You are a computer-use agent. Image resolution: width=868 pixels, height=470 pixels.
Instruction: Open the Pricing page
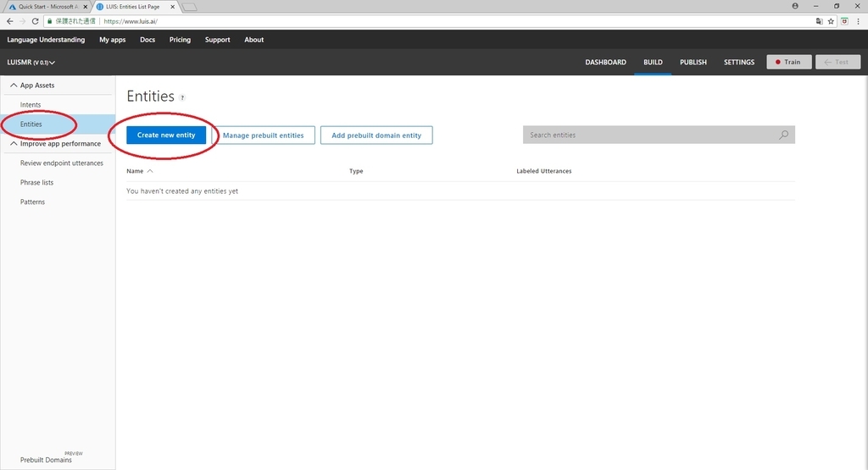180,40
